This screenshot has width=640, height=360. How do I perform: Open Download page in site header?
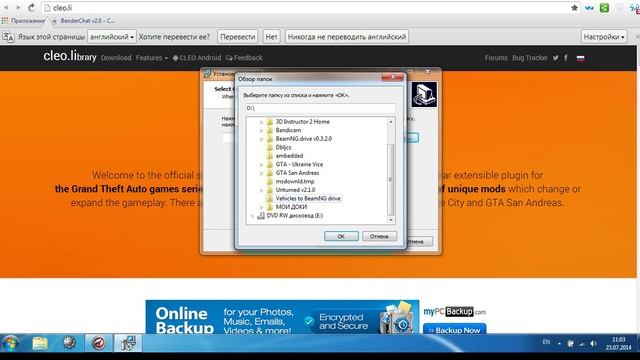pyautogui.click(x=116, y=58)
